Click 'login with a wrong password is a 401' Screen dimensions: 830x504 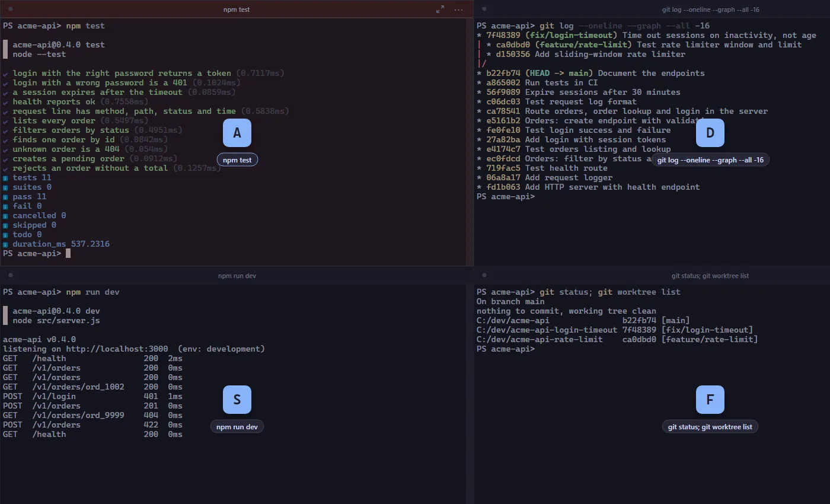coord(100,83)
